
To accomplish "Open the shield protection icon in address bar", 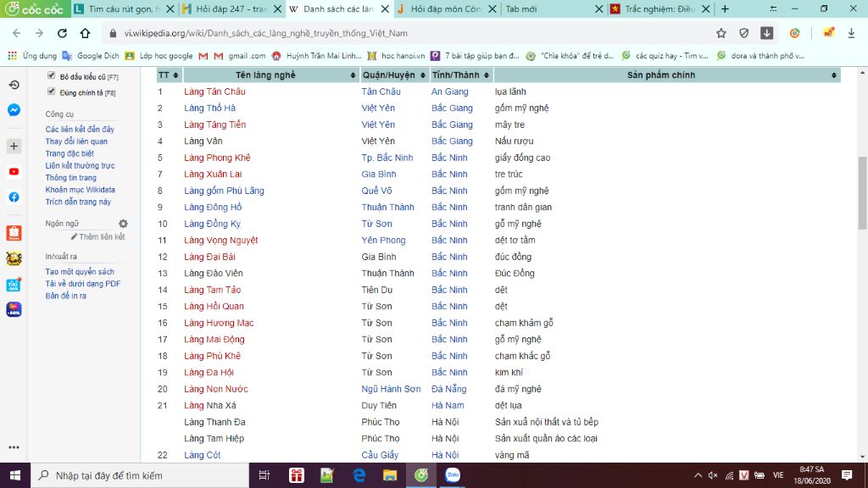I will pyautogui.click(x=744, y=33).
